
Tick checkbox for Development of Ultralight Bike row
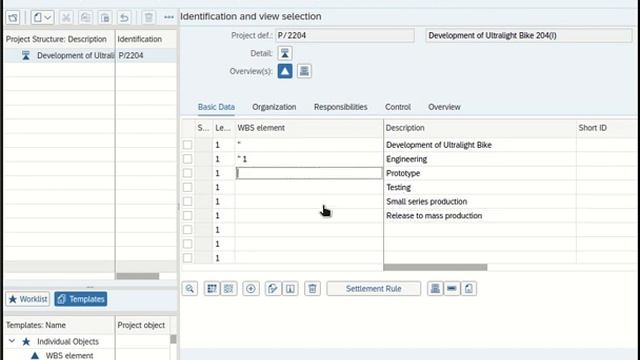[187, 145]
